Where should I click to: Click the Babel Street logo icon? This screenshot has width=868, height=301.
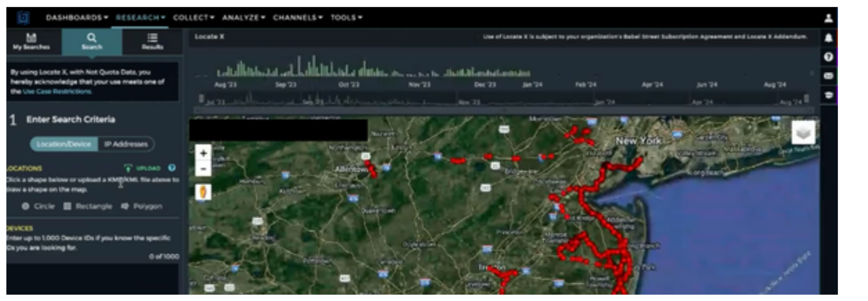click(x=24, y=17)
